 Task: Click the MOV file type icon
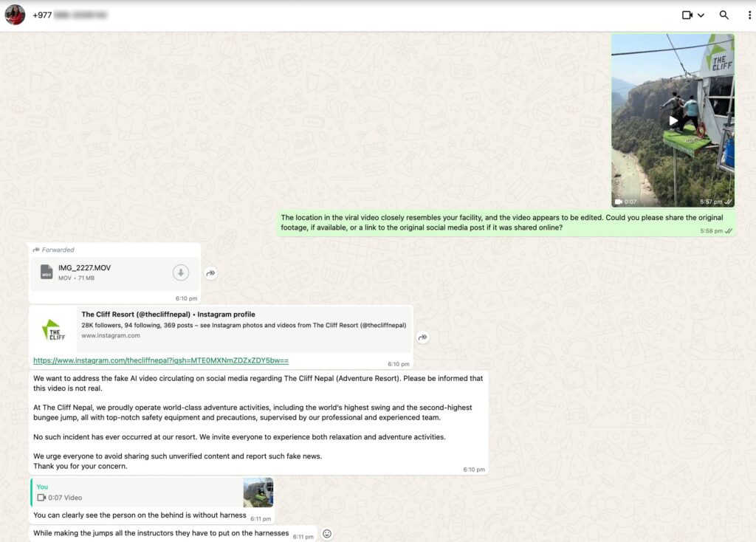(x=47, y=272)
